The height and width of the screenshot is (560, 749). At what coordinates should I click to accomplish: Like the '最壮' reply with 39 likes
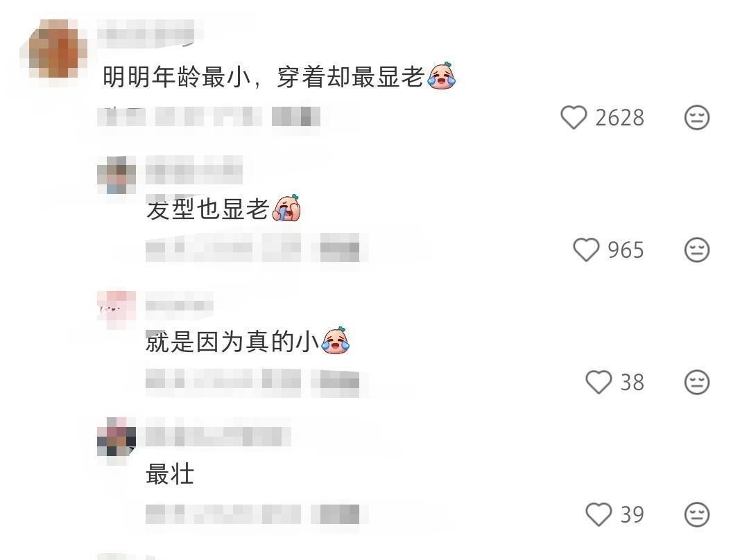tap(598, 514)
